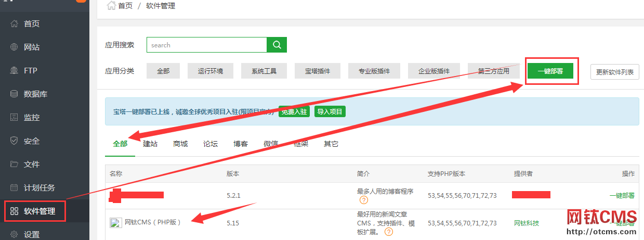The image size is (644, 240).
Task: Open 数据库 in the sidebar
Action: click(x=36, y=94)
